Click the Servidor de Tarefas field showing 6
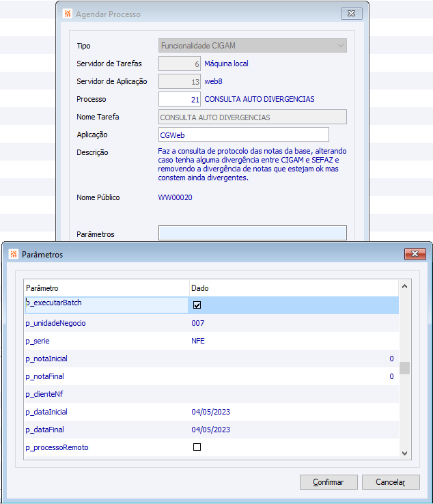The height and width of the screenshot is (504, 433). (x=180, y=64)
